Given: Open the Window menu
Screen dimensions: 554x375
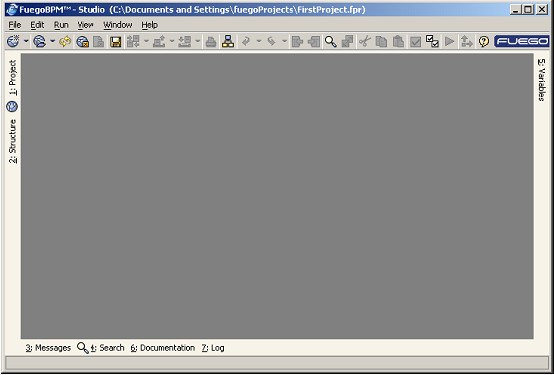Looking at the screenshot, I should tap(118, 25).
